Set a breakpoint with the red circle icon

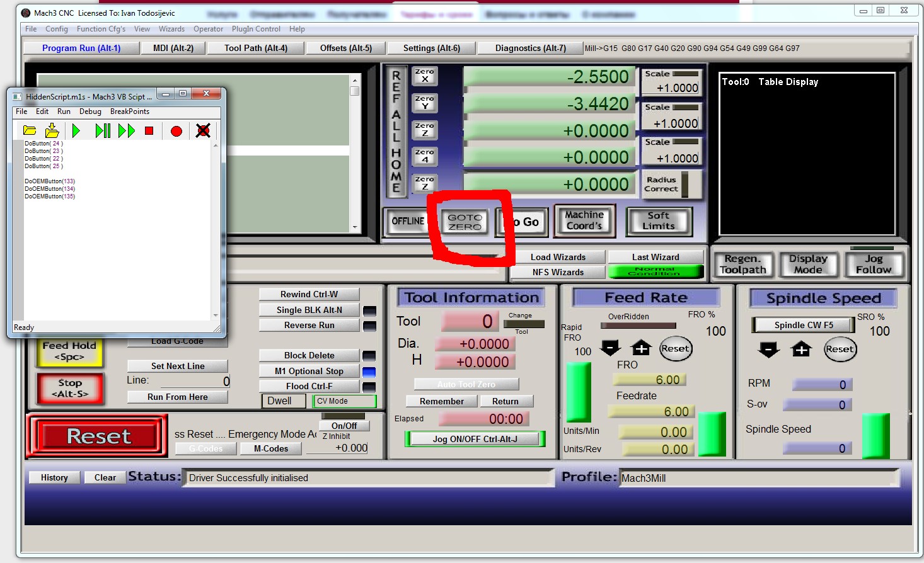click(x=176, y=131)
